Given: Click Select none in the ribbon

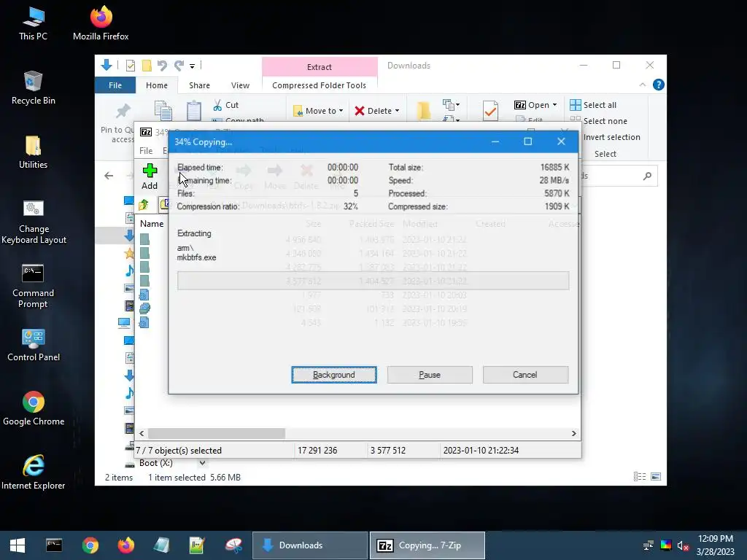Looking at the screenshot, I should pyautogui.click(x=599, y=121).
